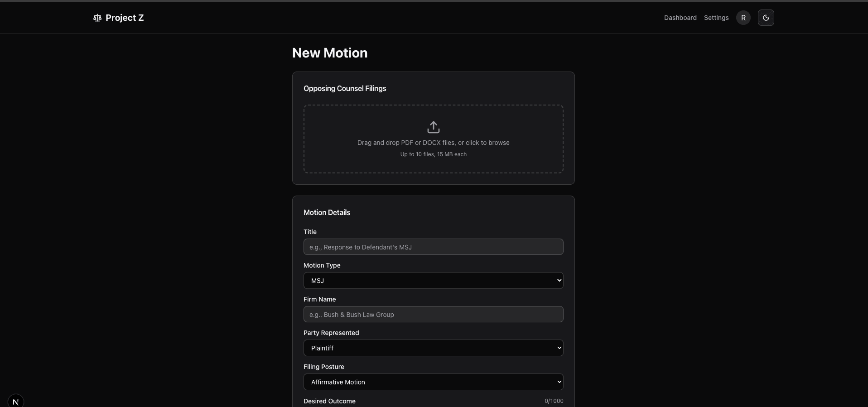Click the Party Represented label
The image size is (868, 407).
click(x=331, y=333)
